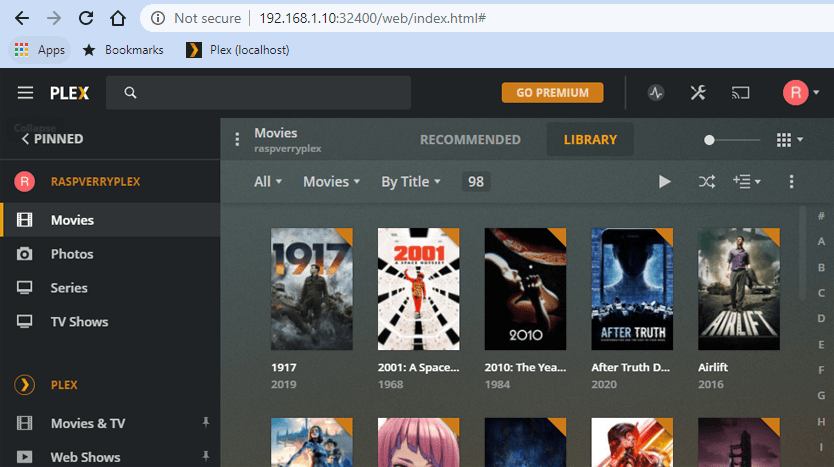Click the PLEX logo
Viewport: 834px width, 467px height.
[70, 93]
